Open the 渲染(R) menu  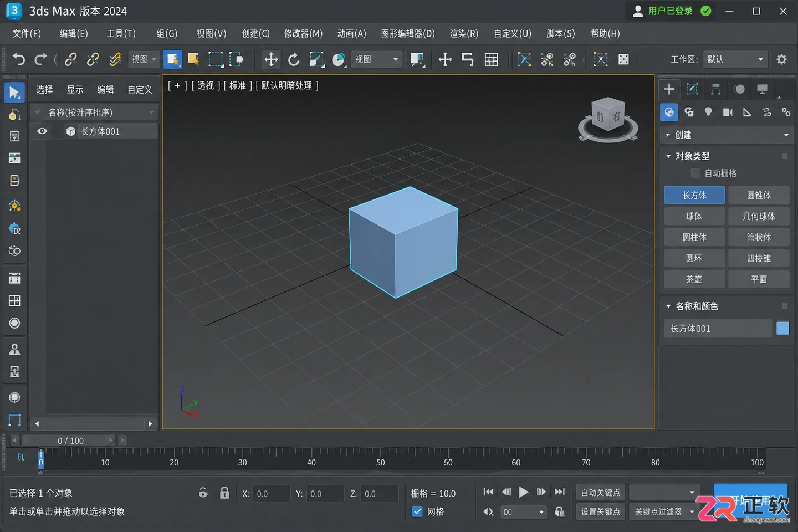464,33
